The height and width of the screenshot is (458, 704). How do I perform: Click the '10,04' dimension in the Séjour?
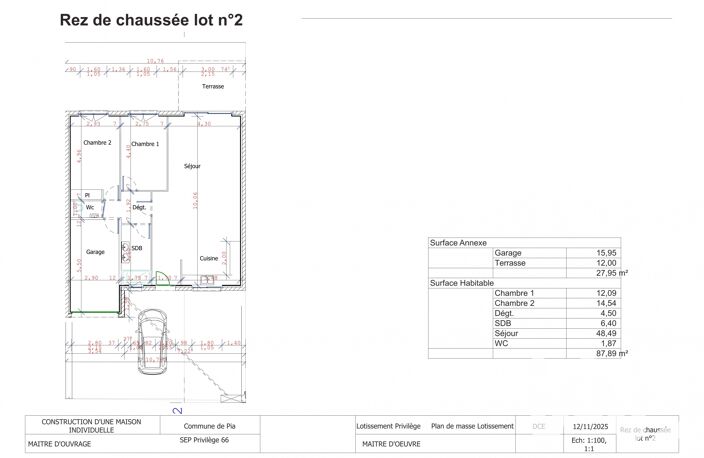195,200
